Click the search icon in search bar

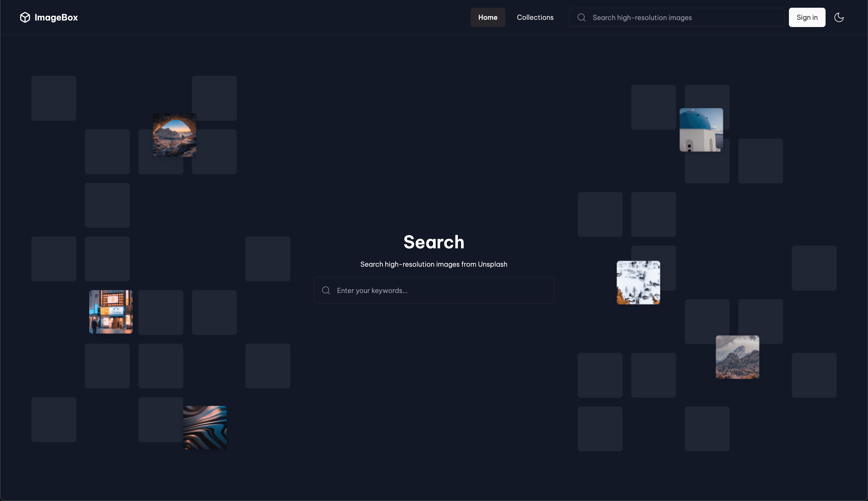[326, 291]
